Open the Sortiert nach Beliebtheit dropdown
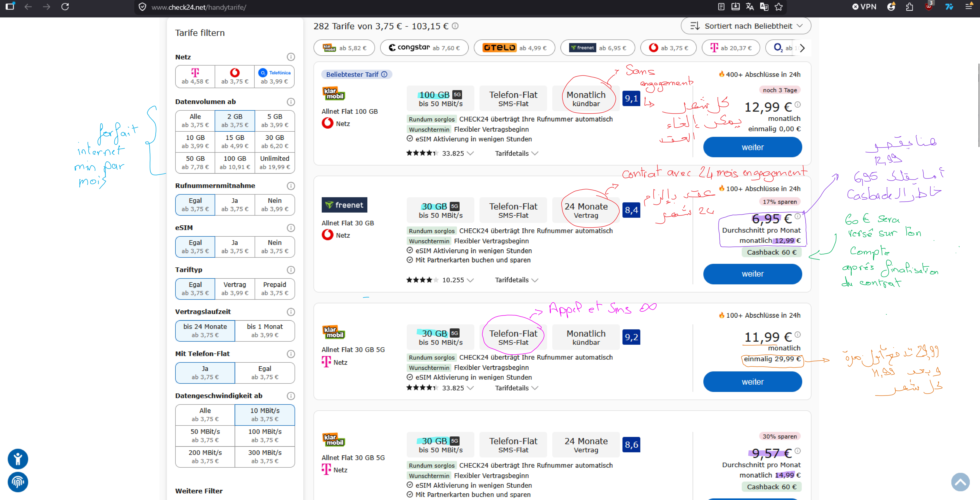 click(746, 26)
